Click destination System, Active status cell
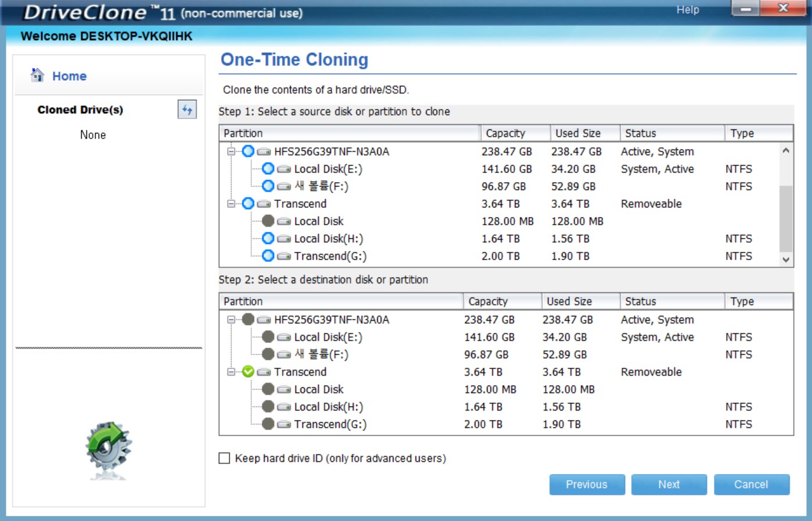Image resolution: width=812 pixels, height=521 pixels. (x=657, y=337)
